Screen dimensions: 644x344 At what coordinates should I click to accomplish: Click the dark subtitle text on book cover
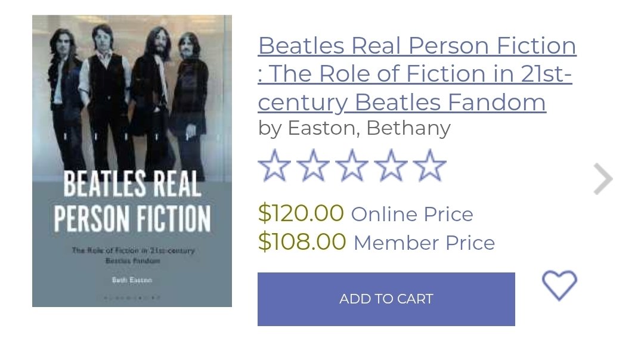click(x=132, y=255)
